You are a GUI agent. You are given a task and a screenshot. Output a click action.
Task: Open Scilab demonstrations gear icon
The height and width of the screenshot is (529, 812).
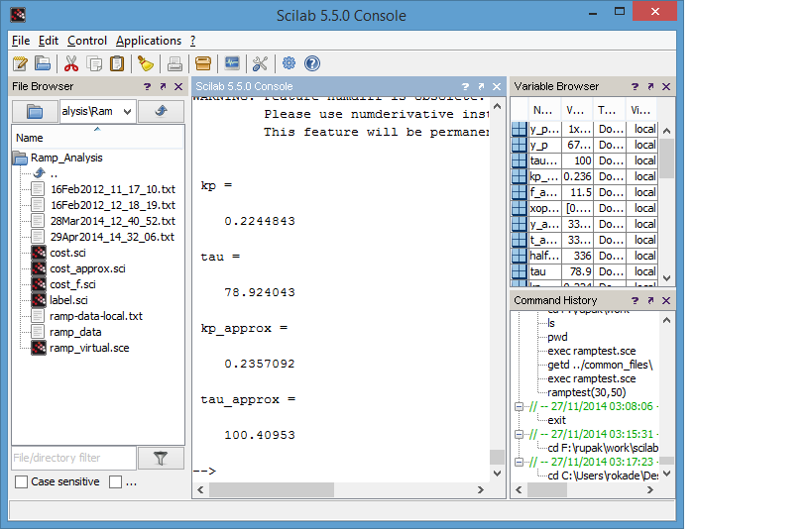pyautogui.click(x=289, y=63)
